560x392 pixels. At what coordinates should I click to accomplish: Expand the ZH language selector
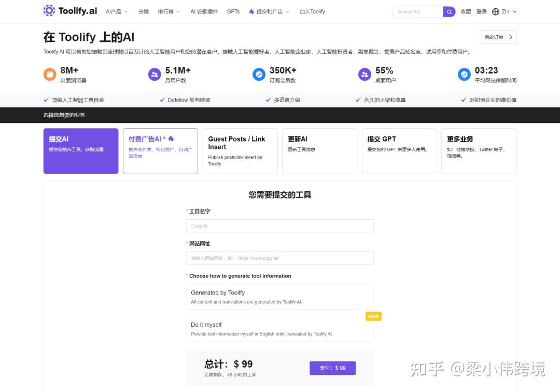tap(506, 11)
